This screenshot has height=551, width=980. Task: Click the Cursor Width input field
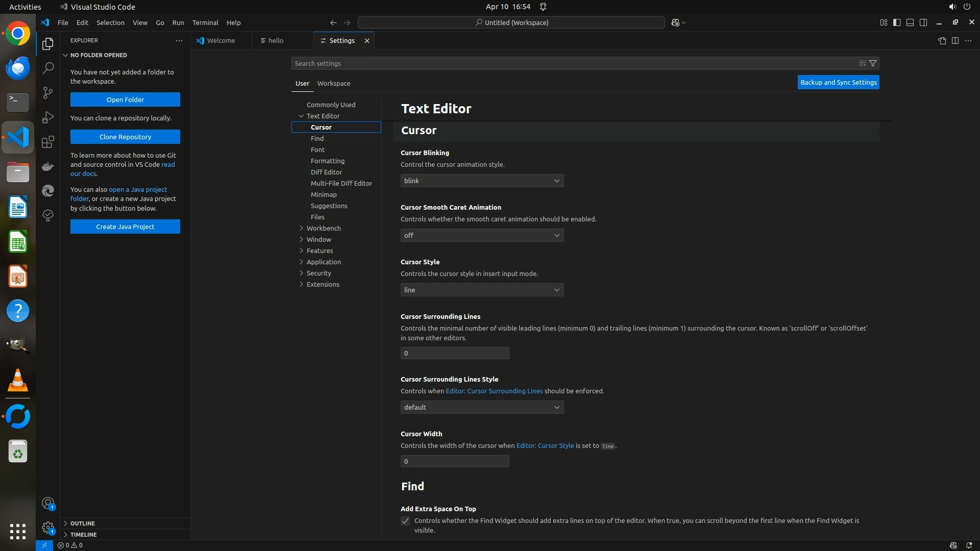click(454, 461)
